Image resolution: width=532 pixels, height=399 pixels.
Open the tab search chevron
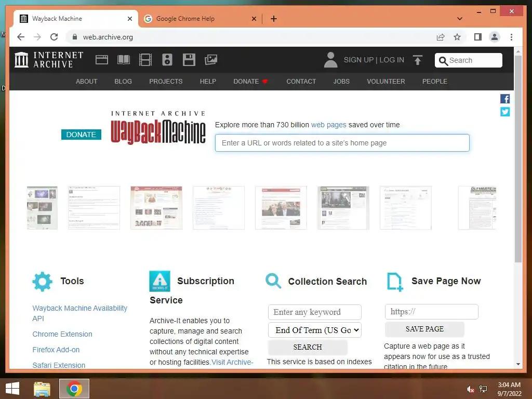(460, 19)
